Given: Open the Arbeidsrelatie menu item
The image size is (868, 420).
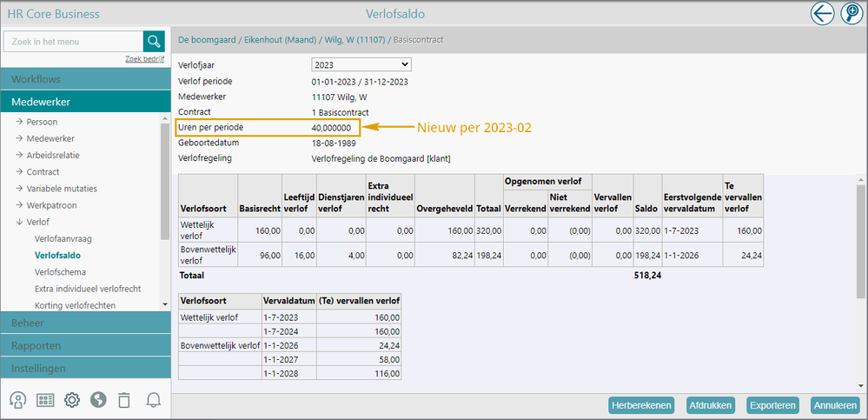Looking at the screenshot, I should pyautogui.click(x=53, y=155).
